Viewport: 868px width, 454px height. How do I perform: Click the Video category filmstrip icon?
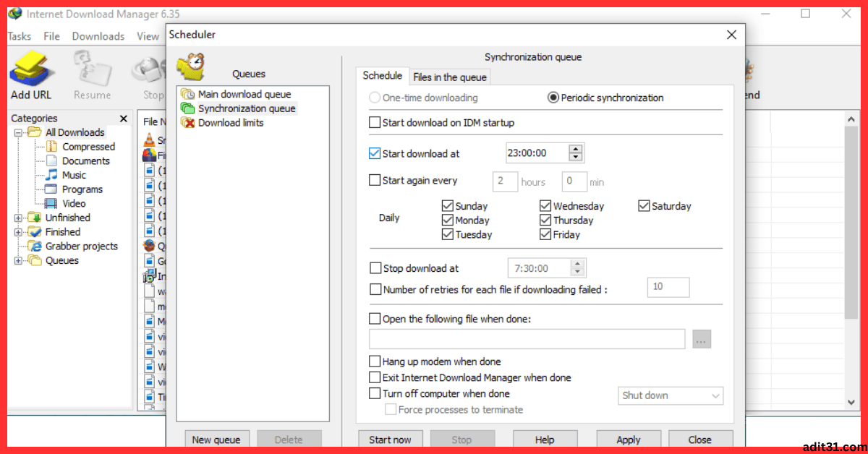click(x=51, y=204)
